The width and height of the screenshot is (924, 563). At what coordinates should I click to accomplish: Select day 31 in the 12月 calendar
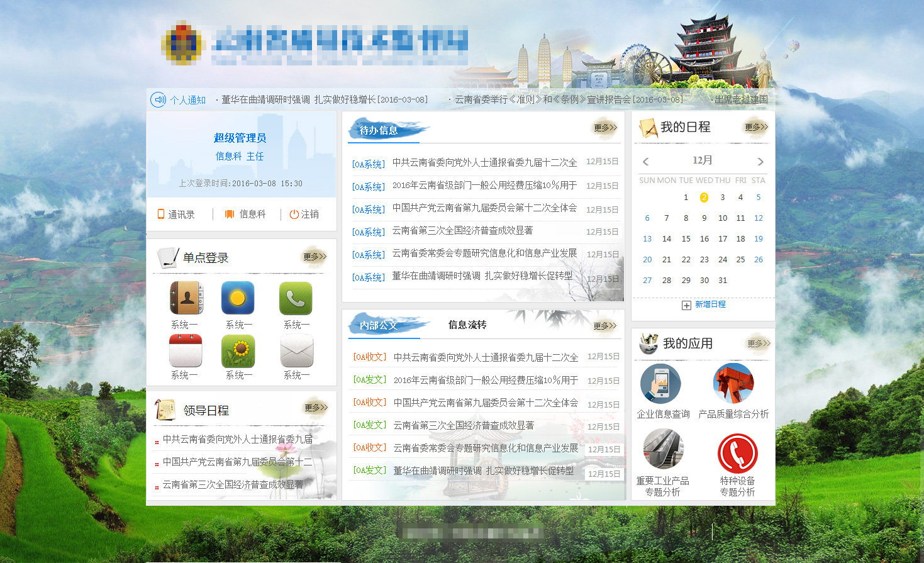tap(723, 281)
